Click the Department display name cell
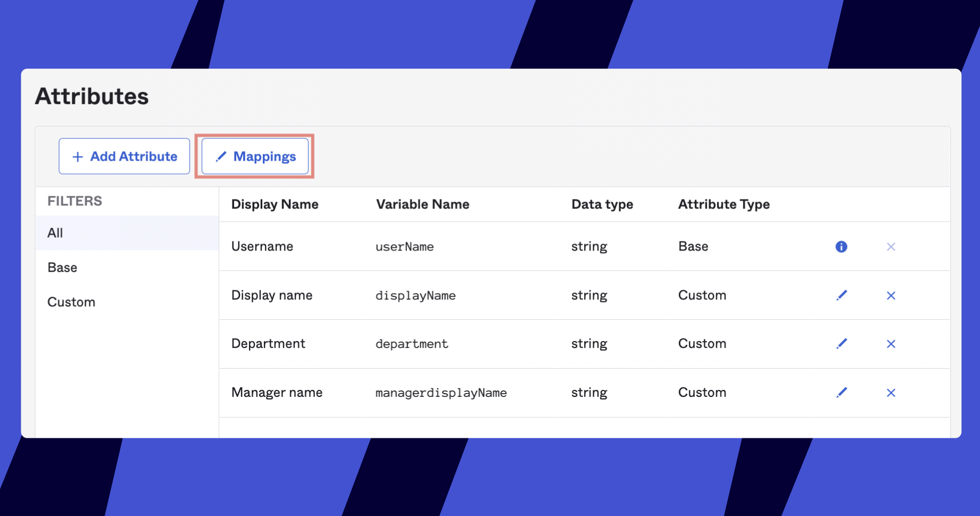The image size is (980, 516). (x=268, y=344)
